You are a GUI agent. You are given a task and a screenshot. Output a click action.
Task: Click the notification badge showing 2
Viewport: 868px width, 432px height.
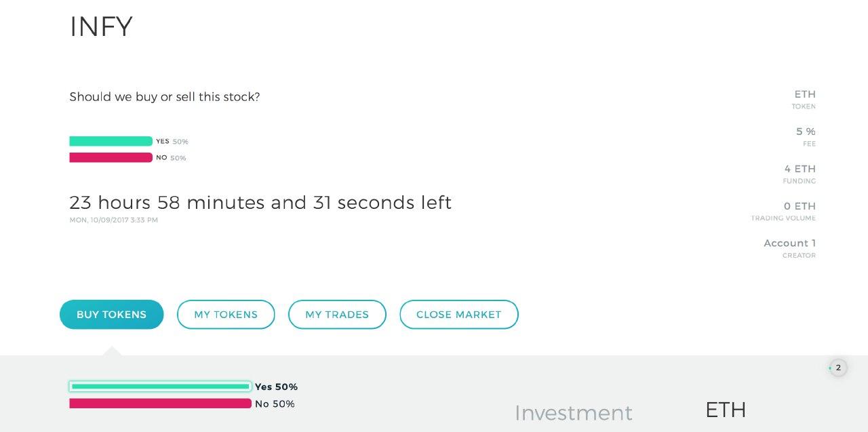[838, 368]
